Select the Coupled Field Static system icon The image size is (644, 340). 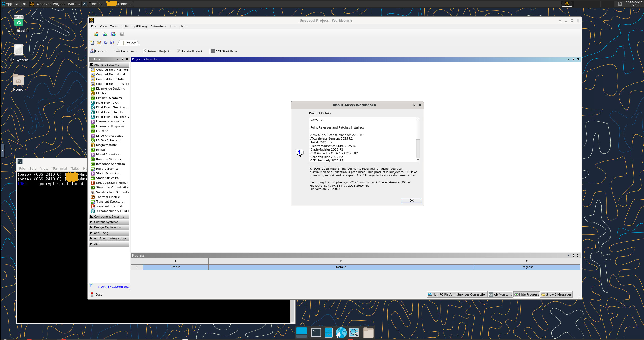93,79
